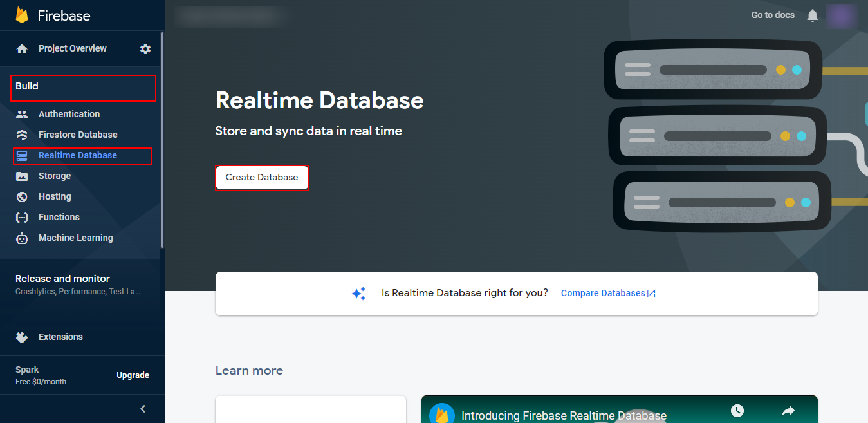This screenshot has width=868, height=423.
Task: Open Storage in the sidebar
Action: tap(55, 176)
